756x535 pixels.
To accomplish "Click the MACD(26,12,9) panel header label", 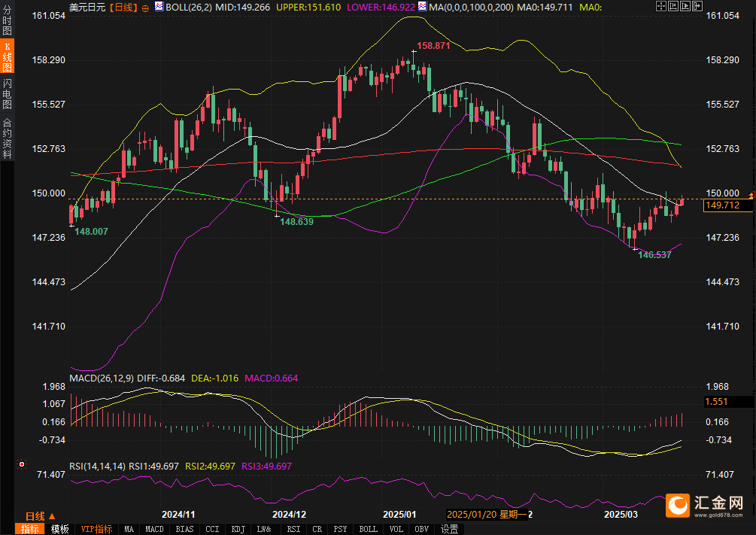I will tap(102, 378).
